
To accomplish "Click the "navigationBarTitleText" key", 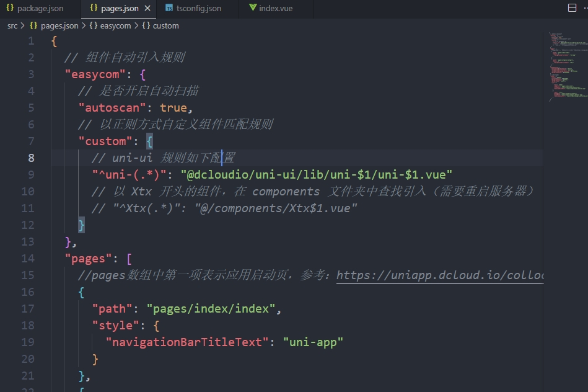I will tap(187, 342).
